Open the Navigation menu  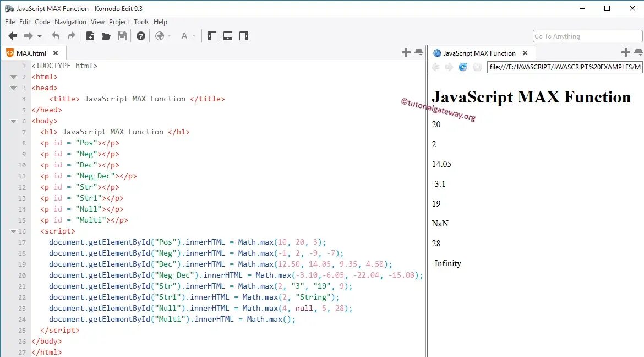coord(70,22)
